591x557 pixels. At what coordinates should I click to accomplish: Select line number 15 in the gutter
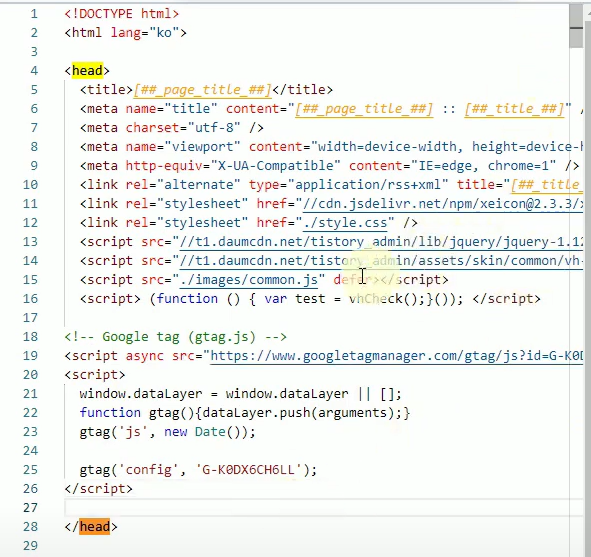(x=30, y=280)
